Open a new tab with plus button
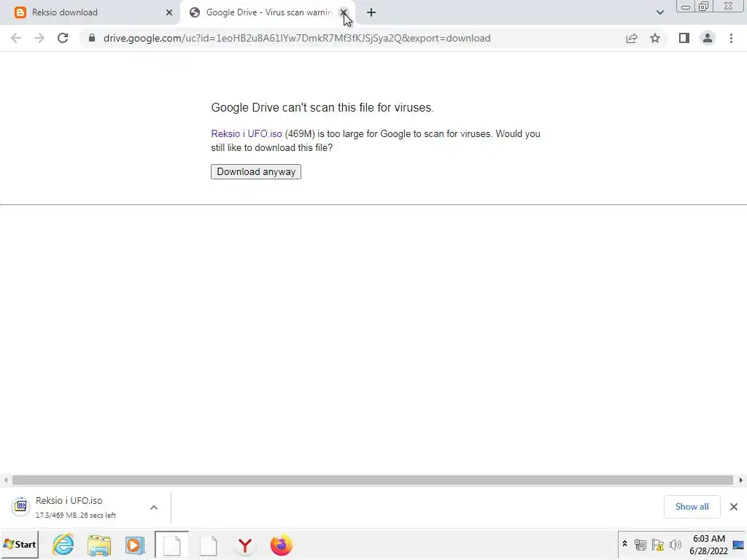This screenshot has width=747, height=560. [371, 12]
